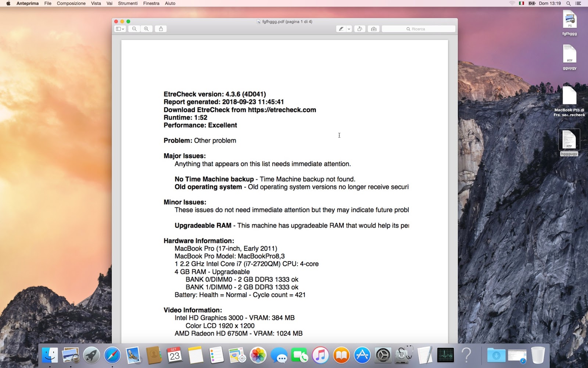The height and width of the screenshot is (368, 588).
Task: Open iTunes from the Dock
Action: [320, 355]
